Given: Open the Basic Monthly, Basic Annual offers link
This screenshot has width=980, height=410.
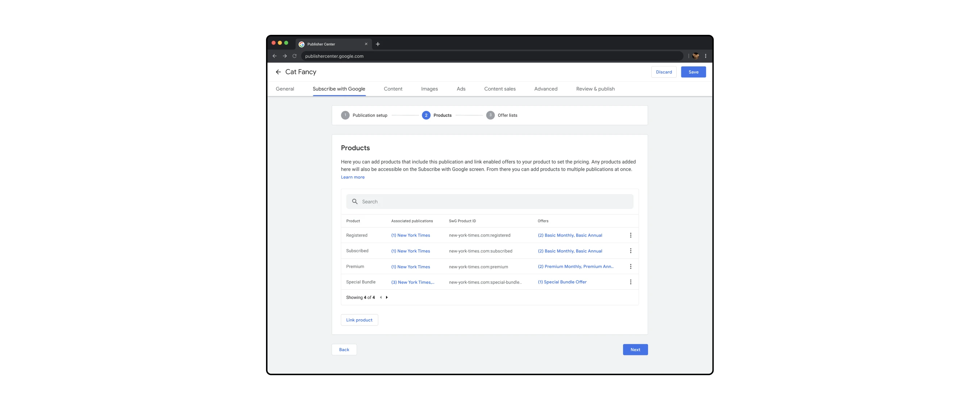Looking at the screenshot, I should pyautogui.click(x=570, y=235).
